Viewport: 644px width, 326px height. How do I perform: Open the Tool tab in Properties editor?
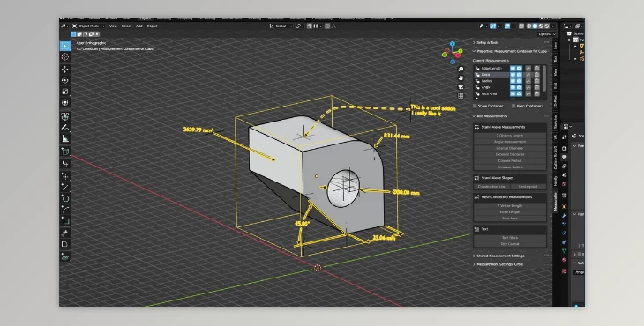pyautogui.click(x=565, y=137)
